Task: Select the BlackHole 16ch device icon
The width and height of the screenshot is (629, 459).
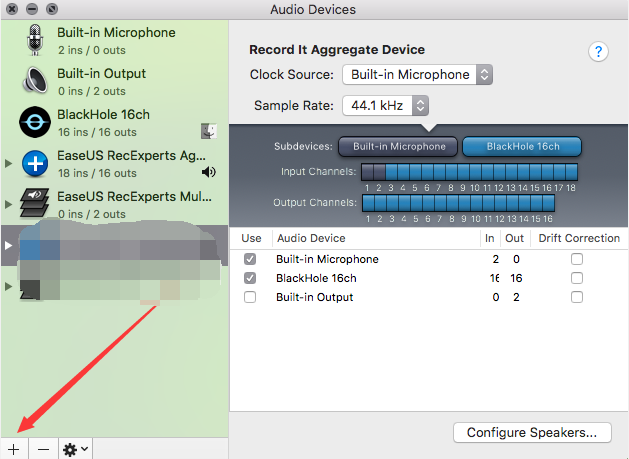Action: point(35,122)
